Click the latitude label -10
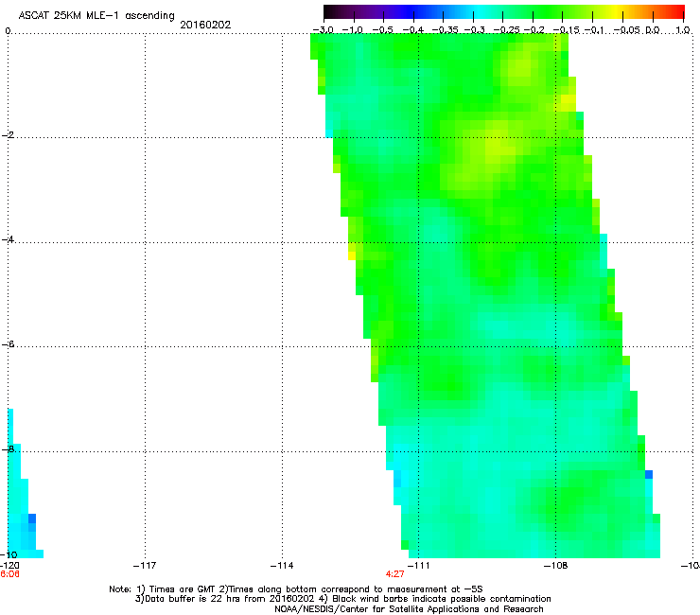Screen dimensions: 700x615 click(9, 554)
